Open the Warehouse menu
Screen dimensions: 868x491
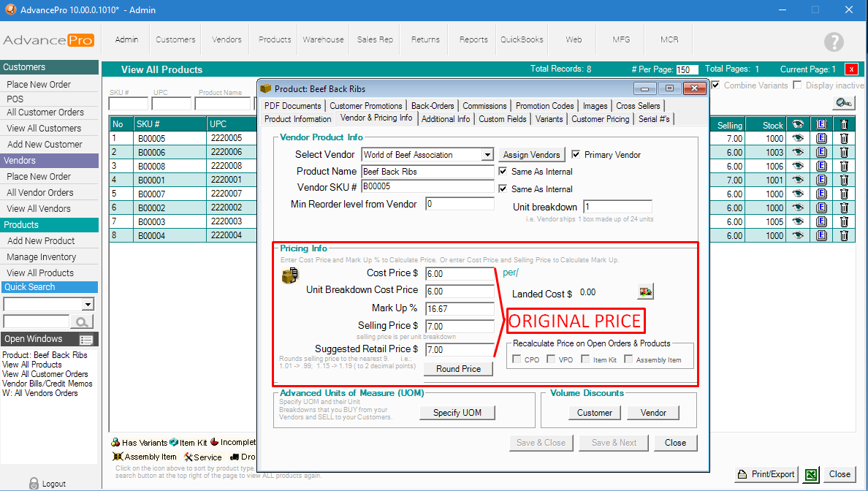(x=323, y=39)
